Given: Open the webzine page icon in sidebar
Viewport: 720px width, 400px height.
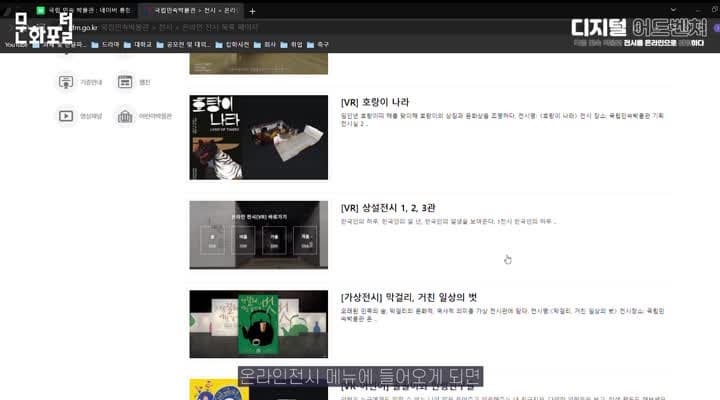Looking at the screenshot, I should tap(124, 82).
